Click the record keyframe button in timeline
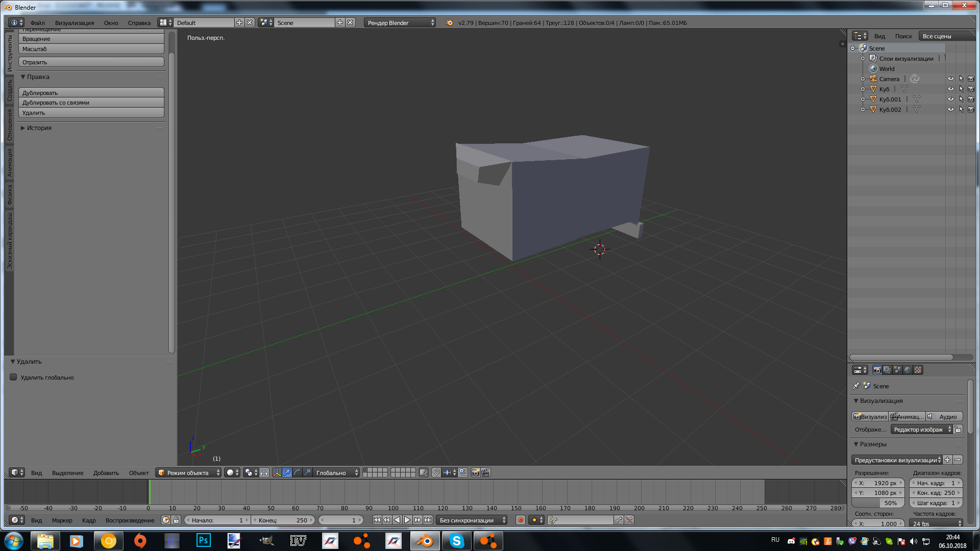This screenshot has width=980, height=551. tap(520, 520)
